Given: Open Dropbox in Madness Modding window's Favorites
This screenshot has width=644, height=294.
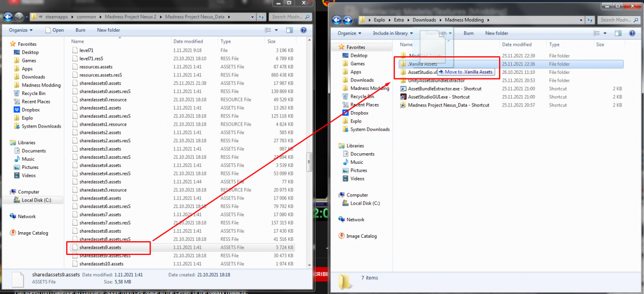Looking at the screenshot, I should (359, 113).
